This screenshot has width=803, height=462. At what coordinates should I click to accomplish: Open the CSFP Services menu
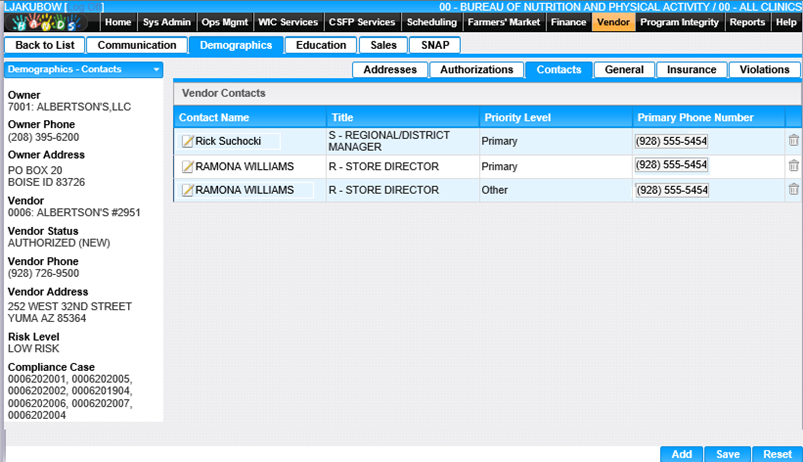coord(362,23)
